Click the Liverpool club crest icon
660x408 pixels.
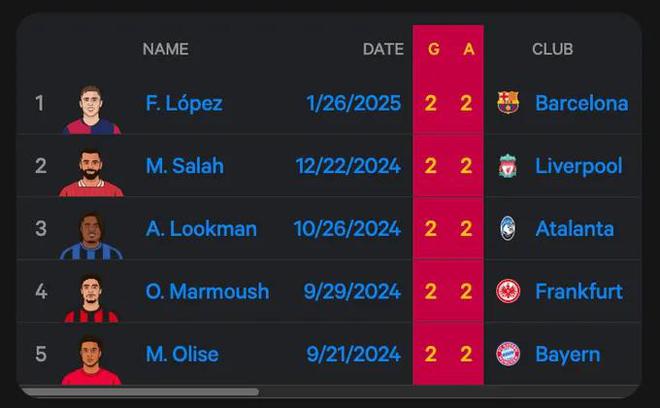coord(508,166)
